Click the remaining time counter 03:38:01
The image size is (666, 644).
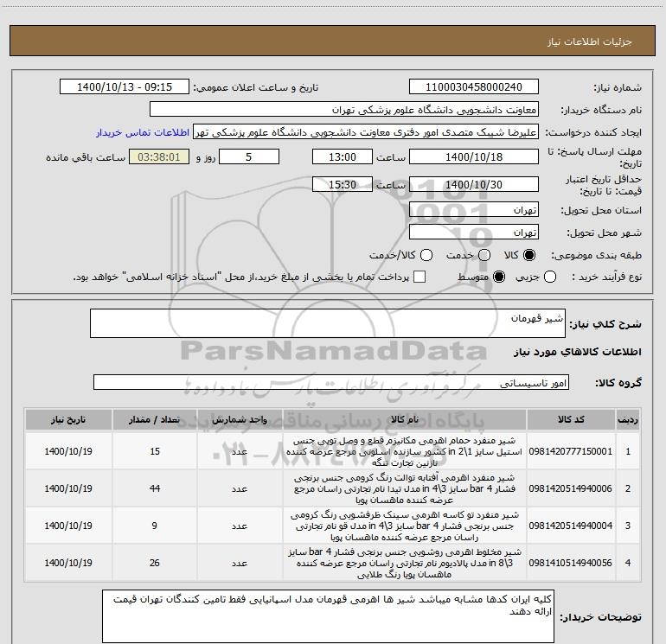pyautogui.click(x=159, y=157)
